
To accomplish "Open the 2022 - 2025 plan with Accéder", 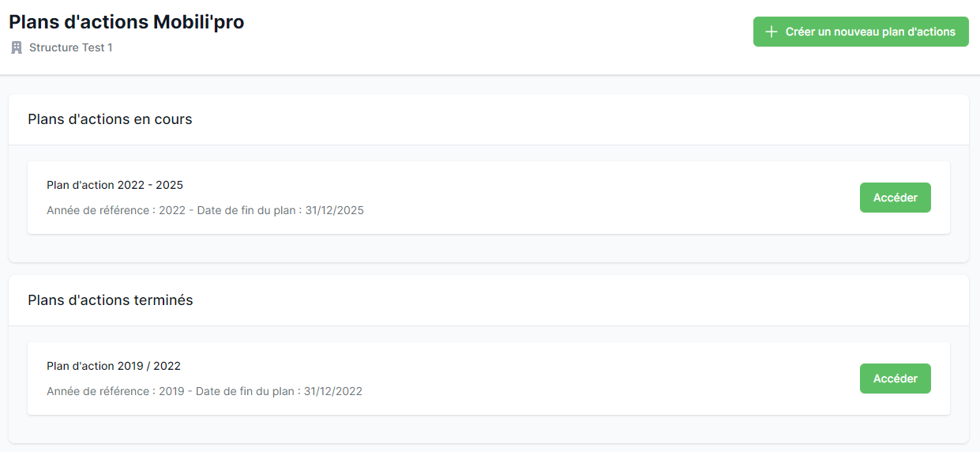I will [895, 198].
